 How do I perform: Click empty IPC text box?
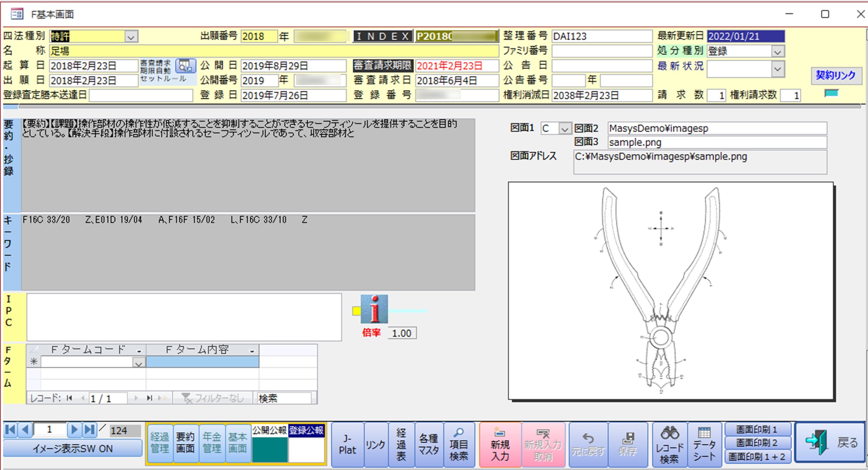184,317
